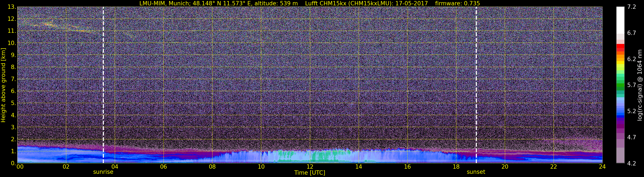Viewport: 644px width, 177px height.
Task: Click the time axis tick '24'
Action: coord(602,167)
